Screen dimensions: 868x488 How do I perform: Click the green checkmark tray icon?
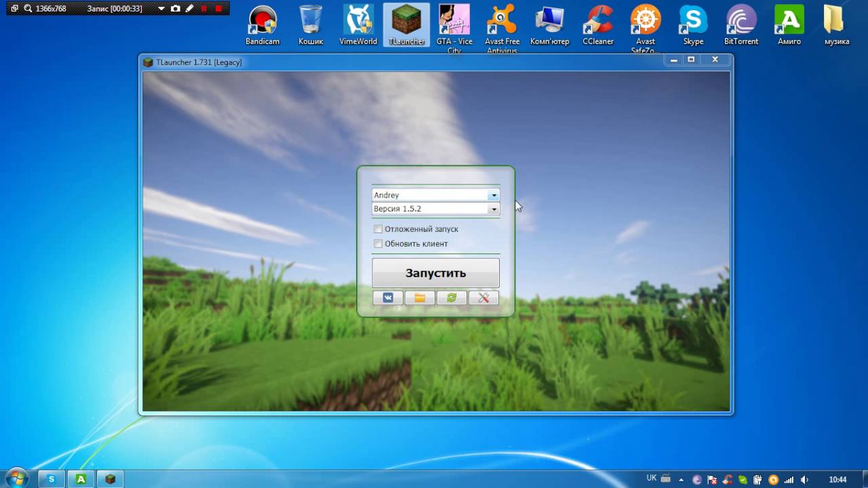click(743, 480)
